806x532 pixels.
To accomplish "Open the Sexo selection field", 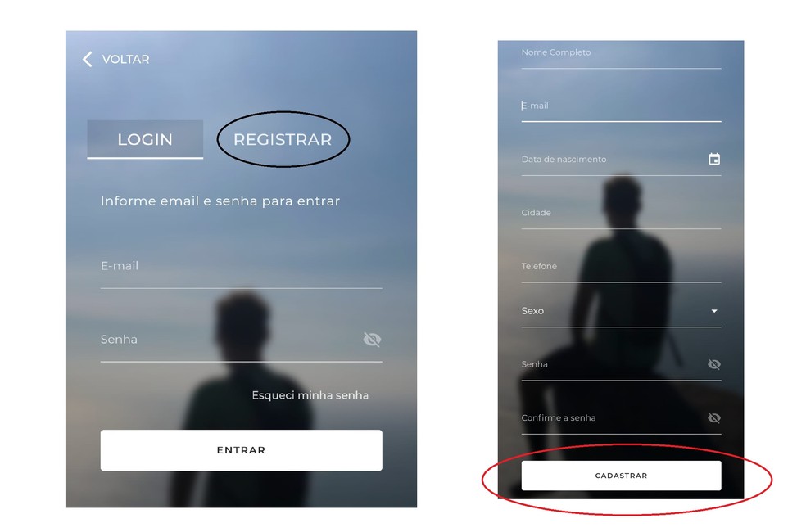I will pos(621,311).
